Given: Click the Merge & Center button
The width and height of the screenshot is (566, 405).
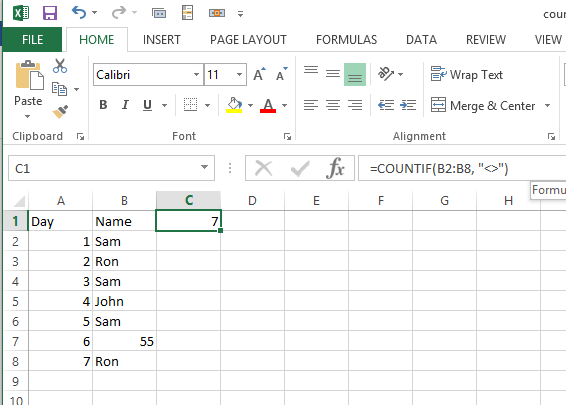Looking at the screenshot, I should click(483, 105).
